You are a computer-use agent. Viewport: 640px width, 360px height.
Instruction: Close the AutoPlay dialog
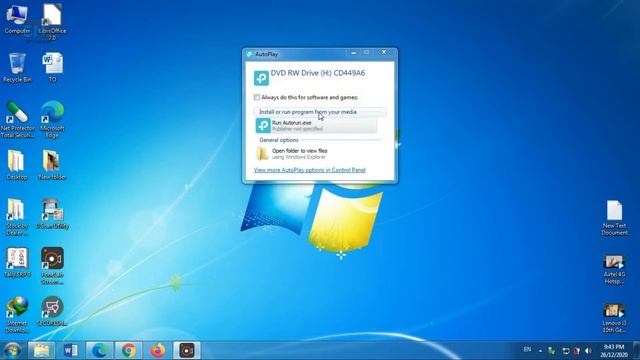click(x=384, y=53)
